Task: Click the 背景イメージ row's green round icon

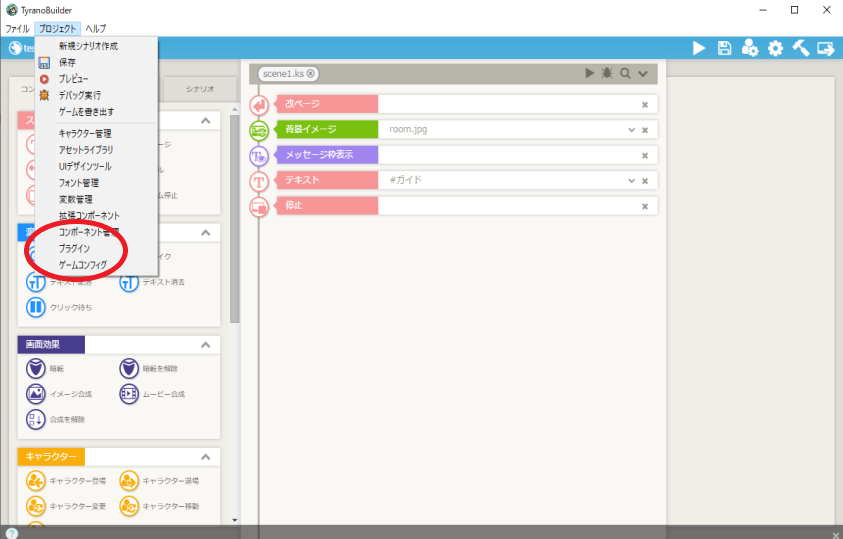Action: pos(259,130)
